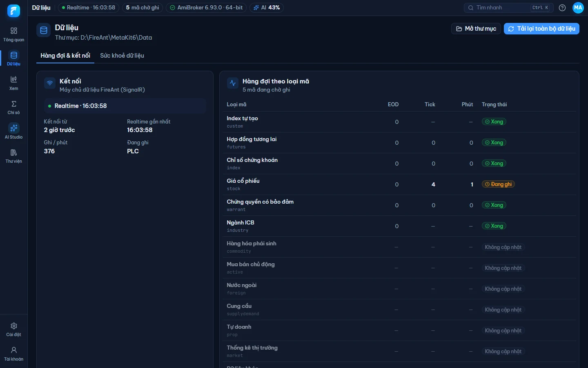Screen dimensions: 588x368
Task: Click the help question mark icon
Action: (562, 8)
